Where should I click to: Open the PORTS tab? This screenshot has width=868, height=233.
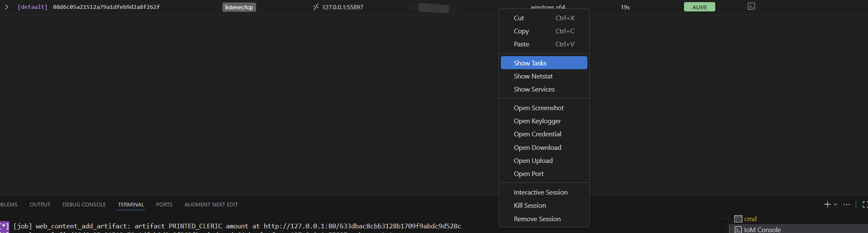pyautogui.click(x=164, y=204)
